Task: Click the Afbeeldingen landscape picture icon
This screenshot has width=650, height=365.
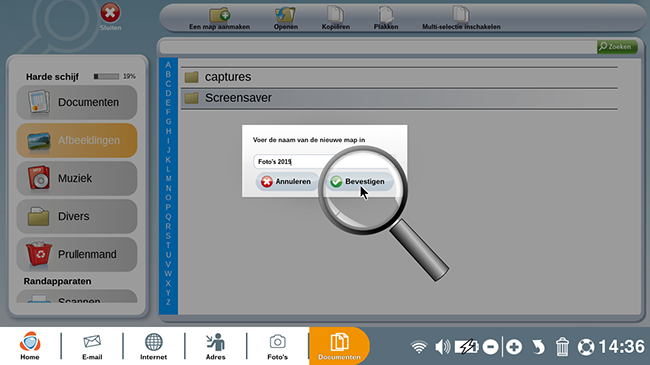Action: [x=39, y=141]
